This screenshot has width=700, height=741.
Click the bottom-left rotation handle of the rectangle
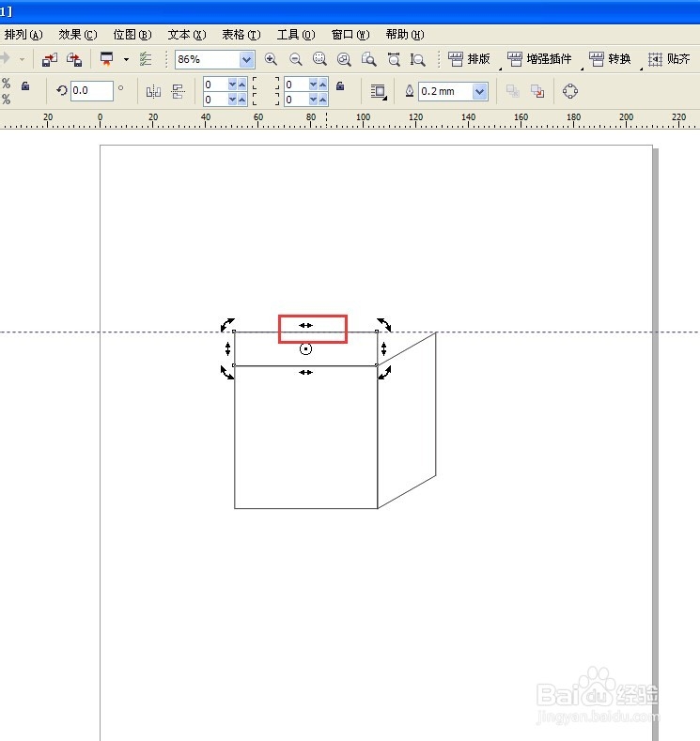[227, 372]
